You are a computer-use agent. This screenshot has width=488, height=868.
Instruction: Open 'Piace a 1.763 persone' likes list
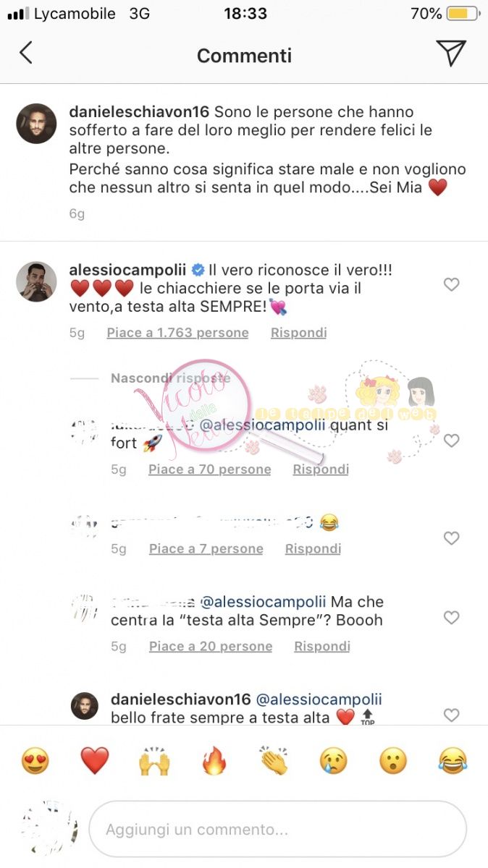pos(177,333)
